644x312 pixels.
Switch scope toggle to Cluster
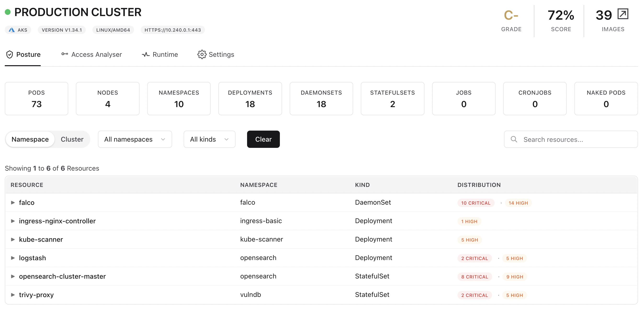pyautogui.click(x=72, y=139)
